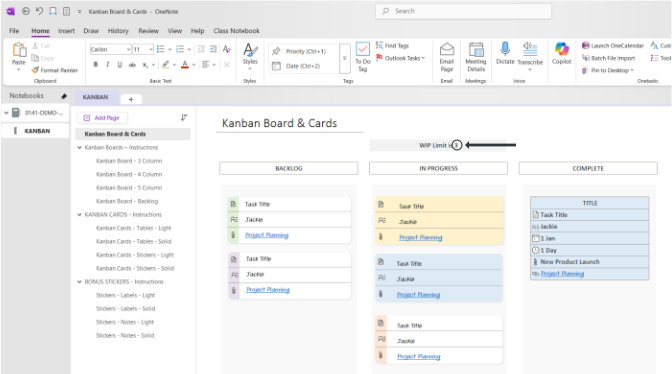Screen dimensions: 672x374
Task: Pick the text highlight color
Action: pyautogui.click(x=165, y=65)
